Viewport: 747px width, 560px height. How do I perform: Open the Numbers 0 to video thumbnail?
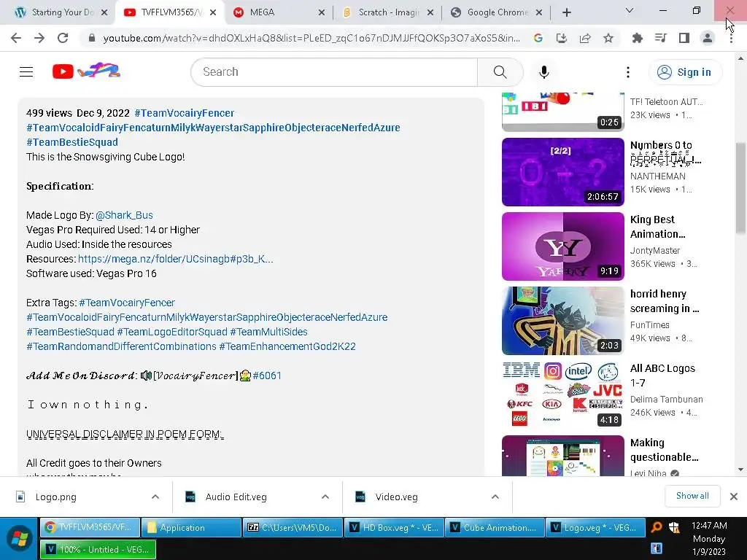click(562, 172)
